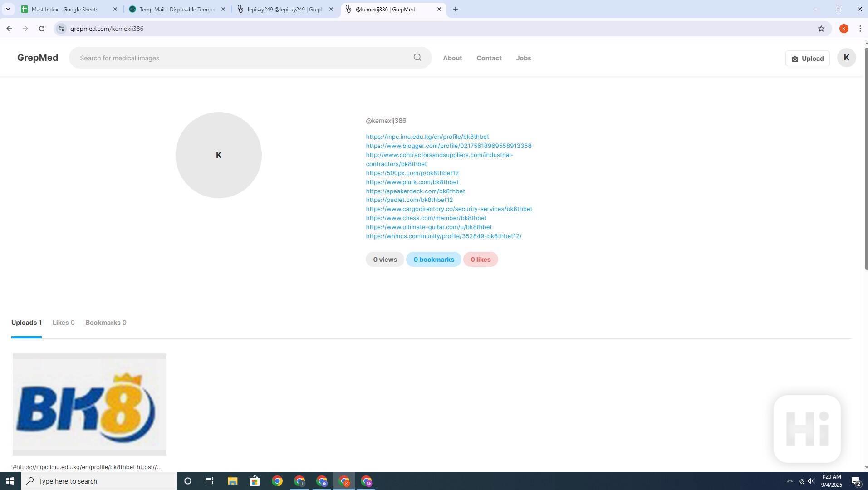868x490 pixels.
Task: Open the whmcs.community profile link
Action: click(444, 236)
